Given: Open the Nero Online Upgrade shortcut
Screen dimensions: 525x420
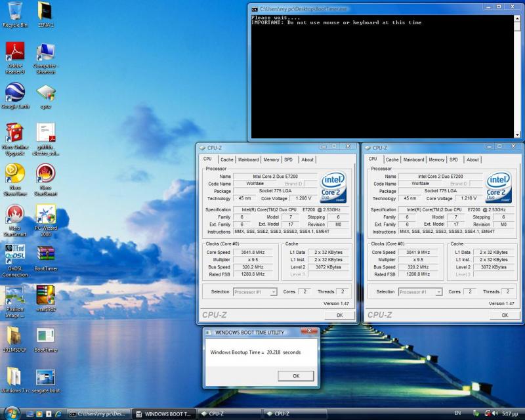Looking at the screenshot, I should pos(14,139).
